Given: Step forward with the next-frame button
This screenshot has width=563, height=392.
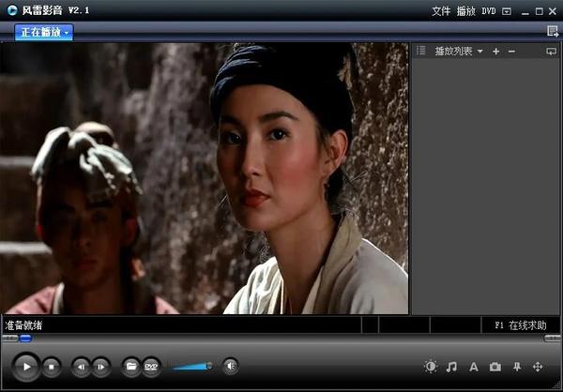Looking at the screenshot, I should [101, 367].
